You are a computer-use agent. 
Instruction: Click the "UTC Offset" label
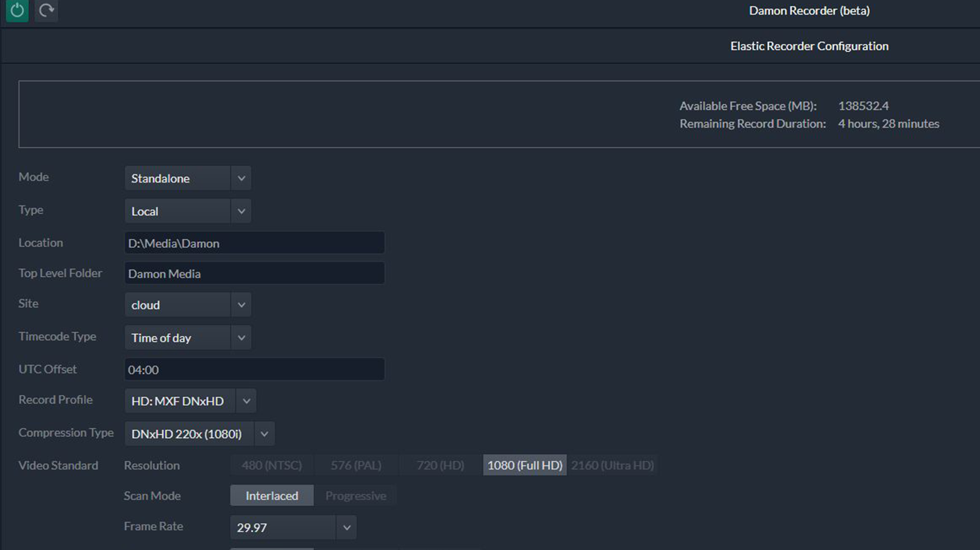click(48, 369)
